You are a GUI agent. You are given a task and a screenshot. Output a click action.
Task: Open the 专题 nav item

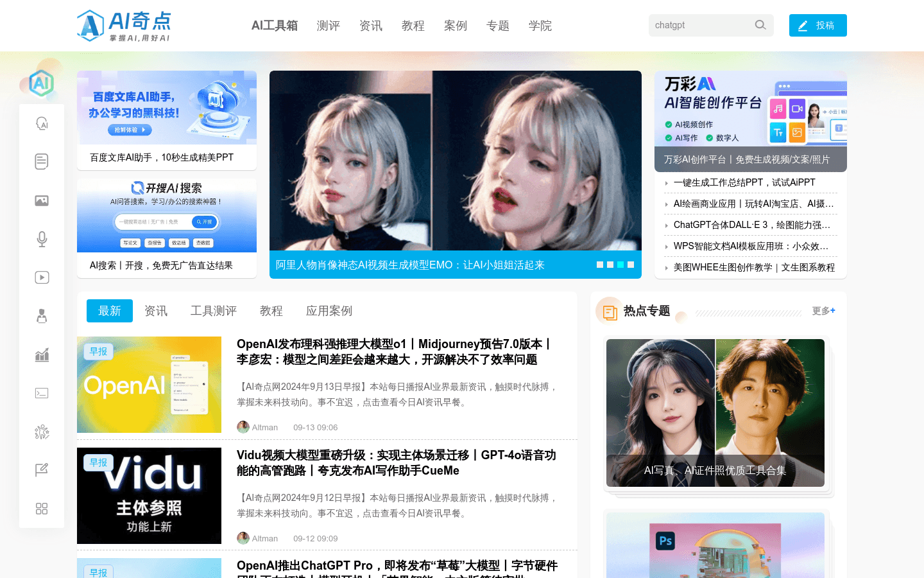click(x=497, y=26)
